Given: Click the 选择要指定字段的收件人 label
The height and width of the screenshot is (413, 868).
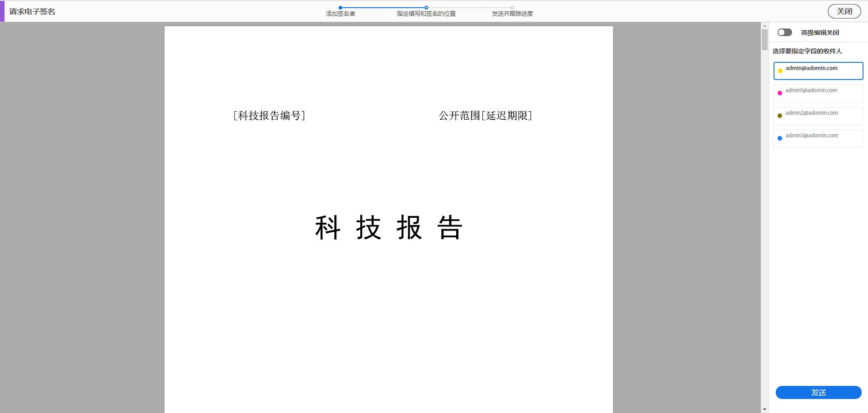Looking at the screenshot, I should point(807,51).
